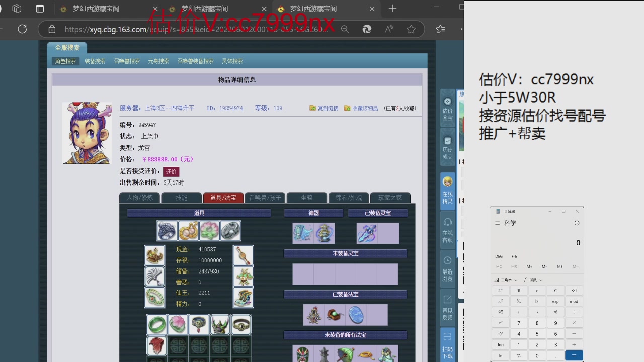The width and height of the screenshot is (644, 362).
Task: Click the character avatar portrait
Action: (x=88, y=133)
